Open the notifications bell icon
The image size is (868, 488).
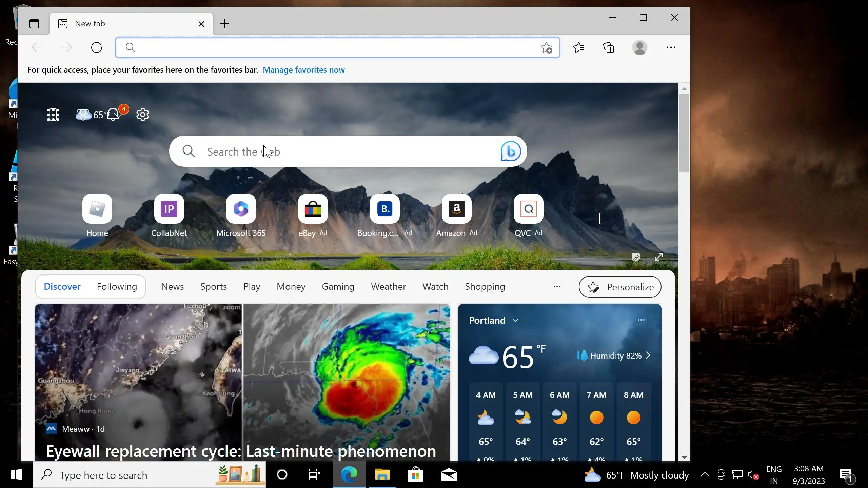[113, 115]
